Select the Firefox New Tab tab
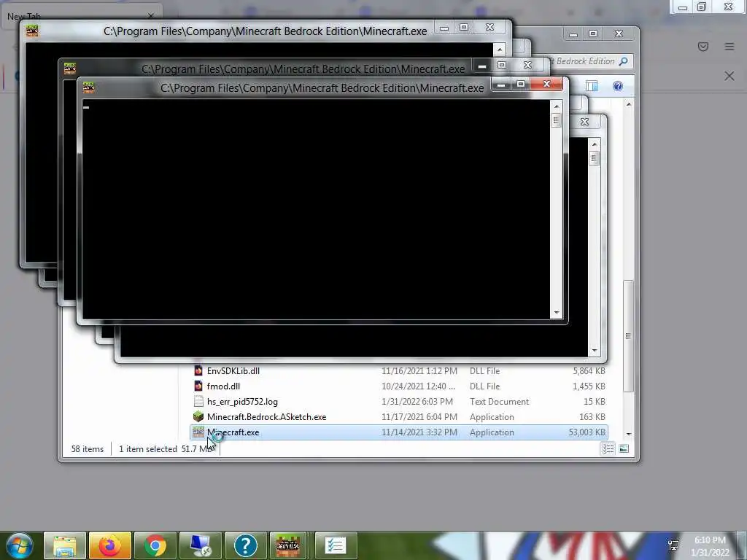The height and width of the screenshot is (560, 747). 81,16
